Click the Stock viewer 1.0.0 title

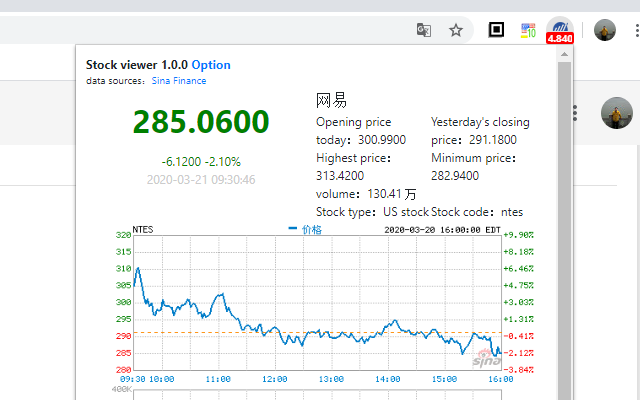(137, 65)
